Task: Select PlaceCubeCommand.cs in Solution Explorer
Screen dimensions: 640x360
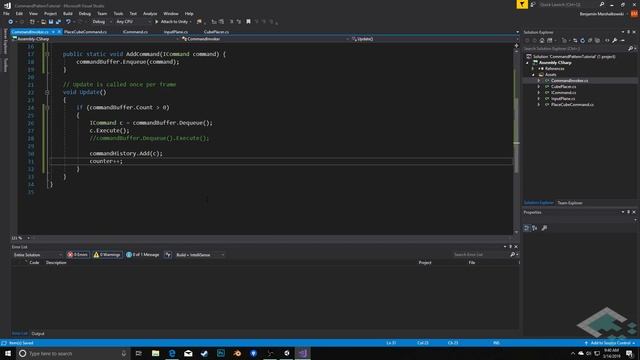Action: pyautogui.click(x=572, y=105)
